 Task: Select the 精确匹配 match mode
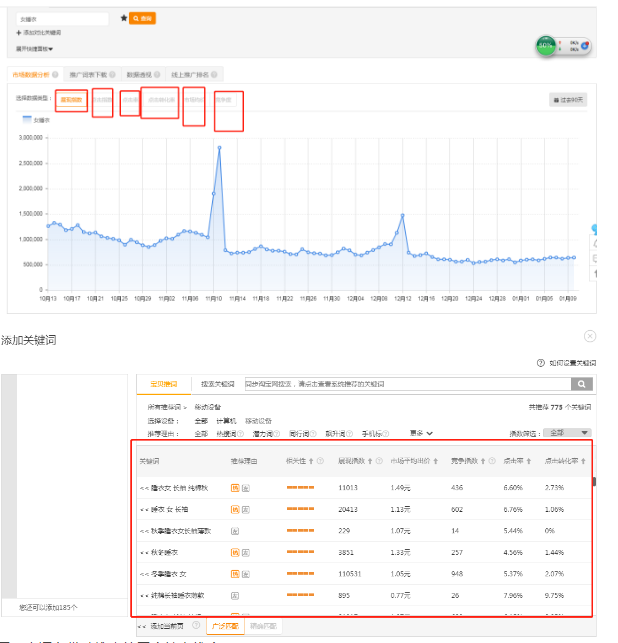(x=263, y=626)
